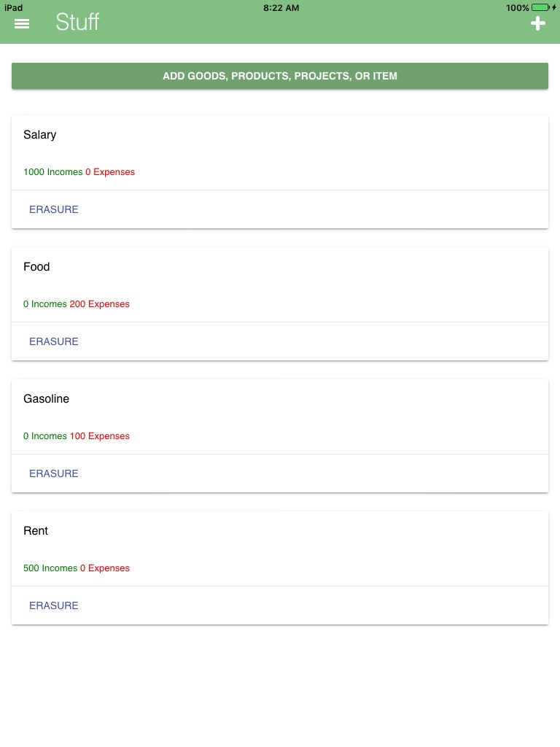Tap the 8:22 AM clock
Image resolution: width=560 pixels, height=747 pixels.
[281, 7]
